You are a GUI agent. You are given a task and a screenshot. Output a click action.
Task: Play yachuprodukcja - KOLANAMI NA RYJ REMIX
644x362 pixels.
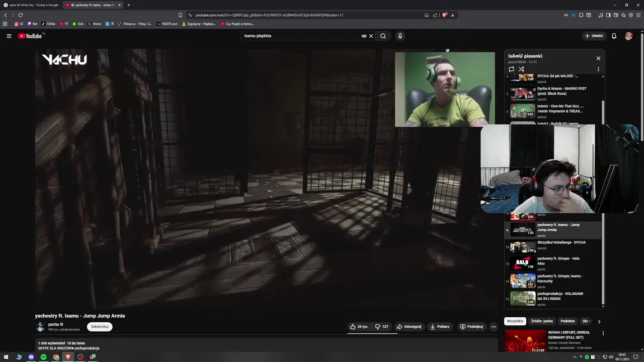coord(553,299)
